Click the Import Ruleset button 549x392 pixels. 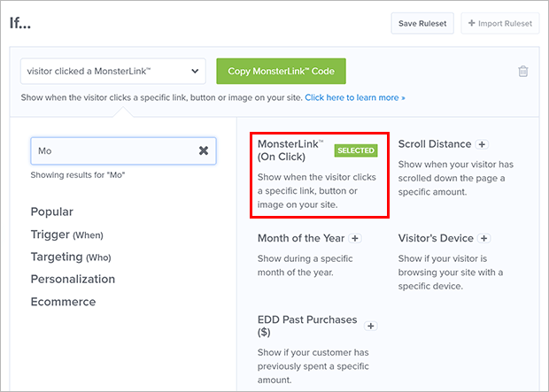500,24
